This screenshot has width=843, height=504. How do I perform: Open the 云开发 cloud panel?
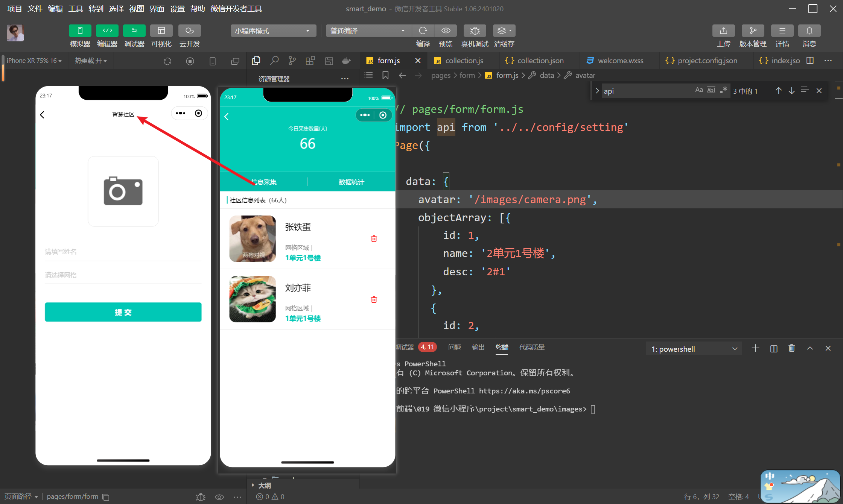pyautogui.click(x=189, y=31)
